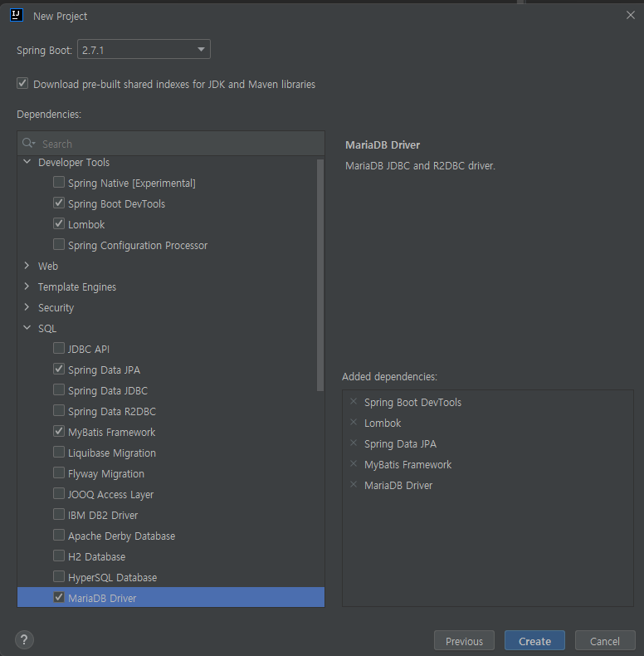Enable Spring Native [Experimental] checkbox
Viewport: 644px width, 656px height.
[x=59, y=182]
